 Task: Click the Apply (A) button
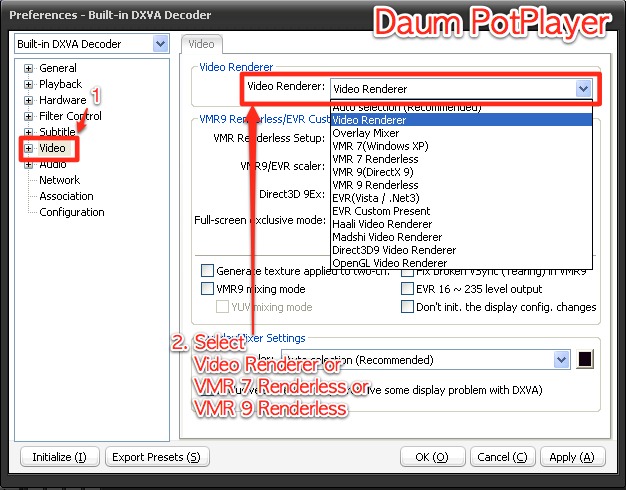coord(572,457)
